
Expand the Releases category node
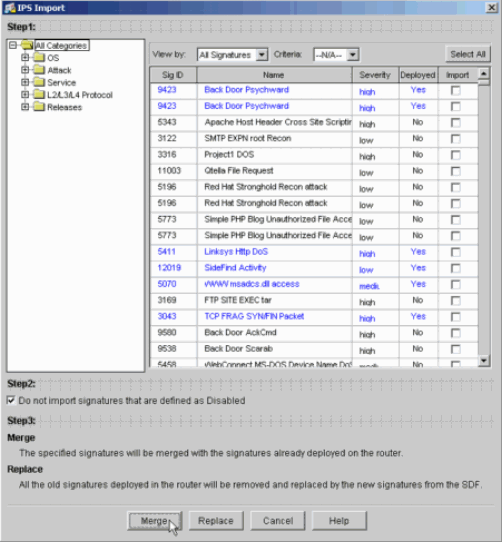pyautogui.click(x=25, y=107)
